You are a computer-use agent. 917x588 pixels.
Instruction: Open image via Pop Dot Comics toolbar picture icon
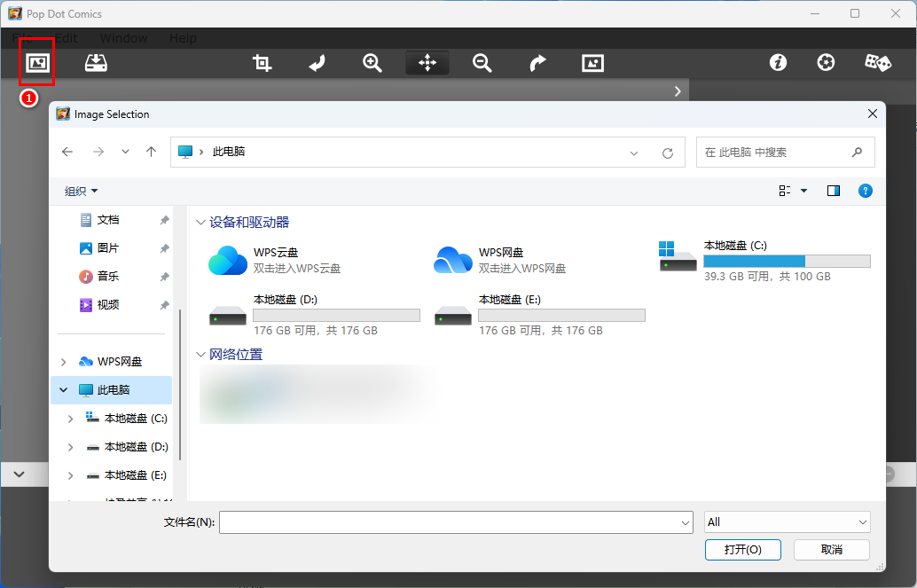(x=37, y=63)
